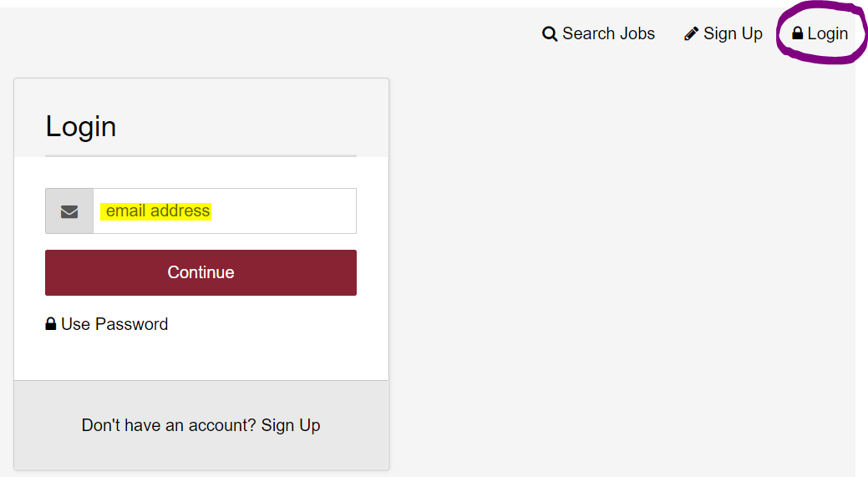The height and width of the screenshot is (477, 868).
Task: Click the large Login heading in card
Action: point(81,127)
